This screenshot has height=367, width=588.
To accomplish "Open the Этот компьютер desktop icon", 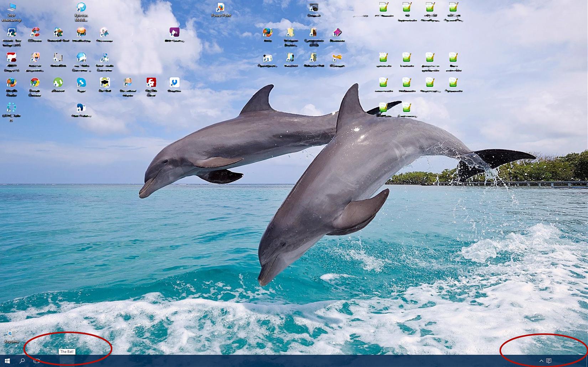I will tap(11, 8).
